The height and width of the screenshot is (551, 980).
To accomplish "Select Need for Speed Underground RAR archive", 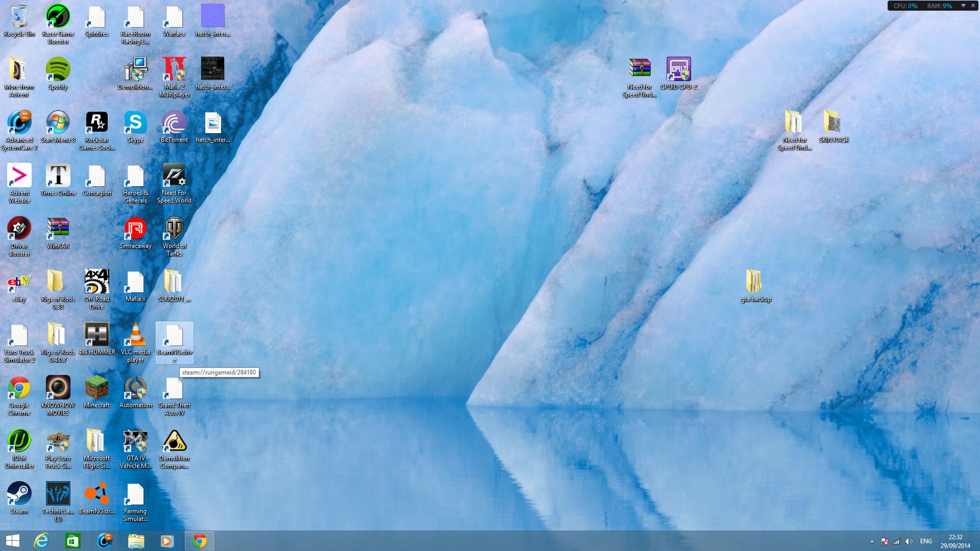I will pyautogui.click(x=639, y=78).
